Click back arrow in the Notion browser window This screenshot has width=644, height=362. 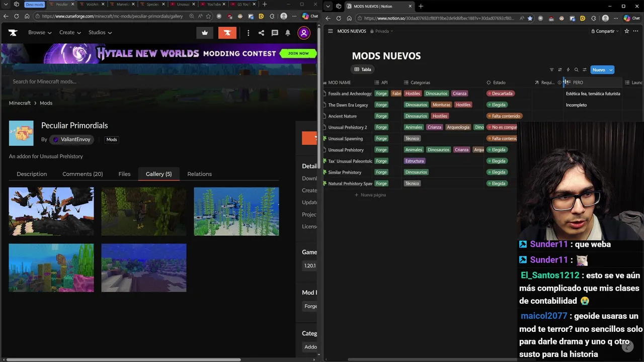[328, 18]
